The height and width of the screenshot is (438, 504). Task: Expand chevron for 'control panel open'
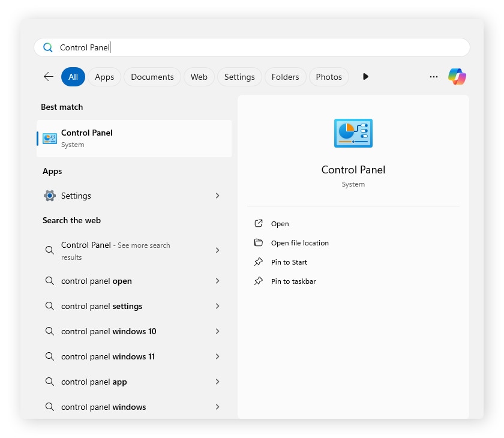218,281
